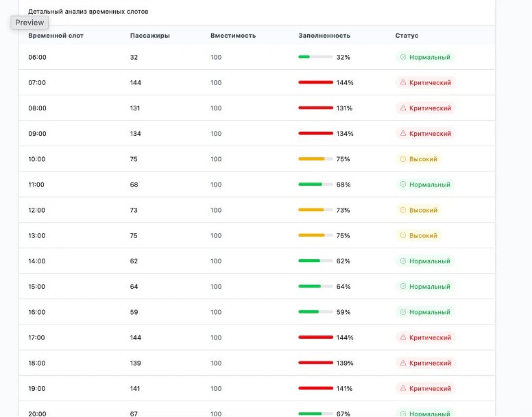
Task: Select the 19:00 time slot cell
Action: [x=36, y=388]
